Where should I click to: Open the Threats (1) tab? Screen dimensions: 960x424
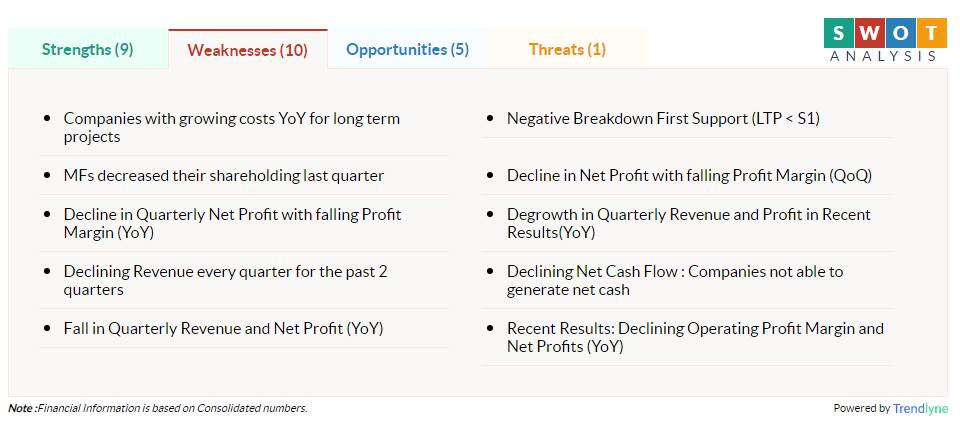point(567,50)
